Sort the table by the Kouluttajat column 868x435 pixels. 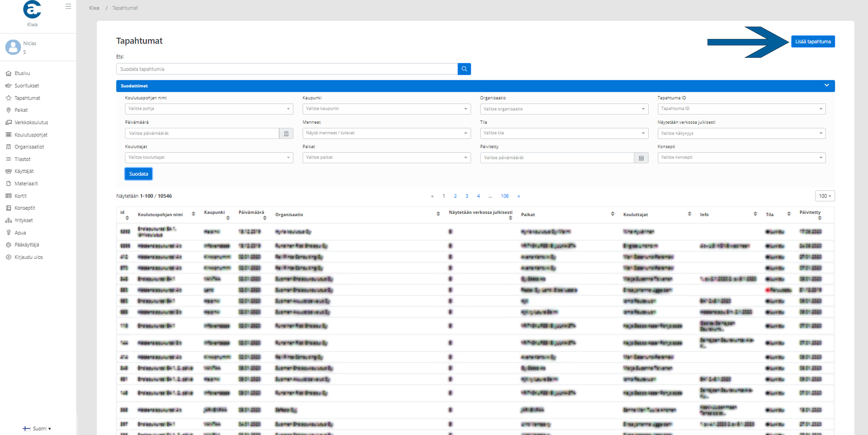[x=689, y=214]
